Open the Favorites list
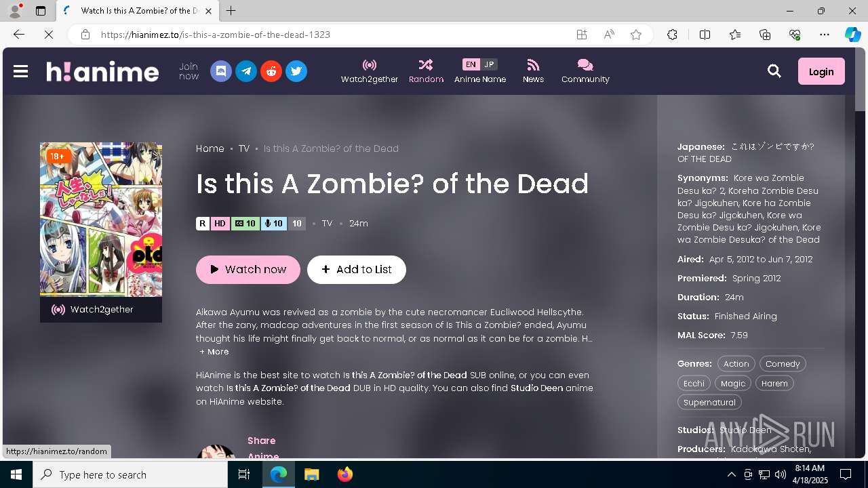This screenshot has height=488, width=868. pos(735,35)
